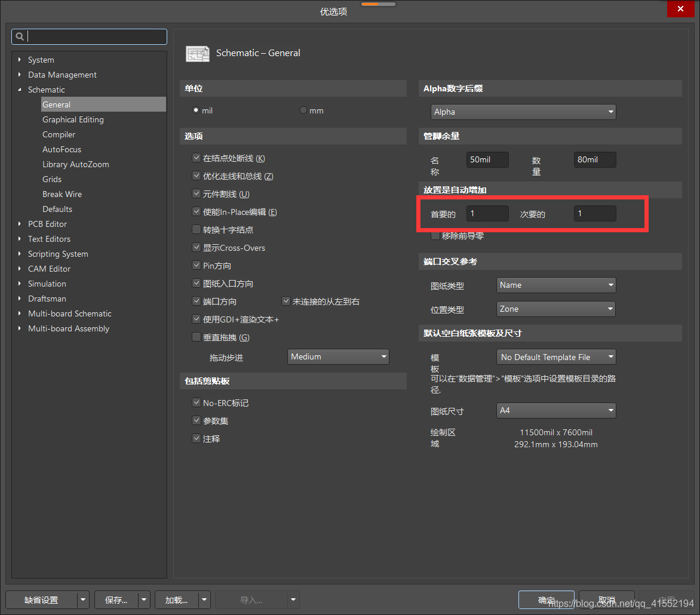This screenshot has height=615, width=700.
Task: Open the Alpha suffix dropdown
Action: (523, 112)
